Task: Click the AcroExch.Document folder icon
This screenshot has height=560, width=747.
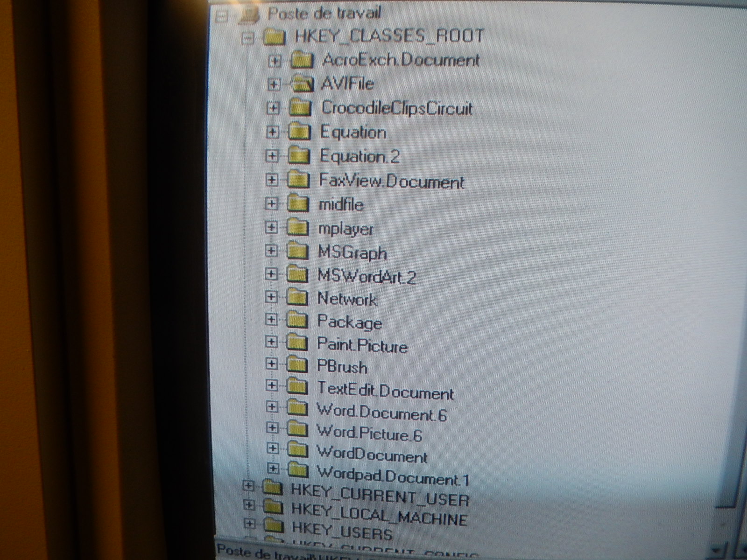Action: pyautogui.click(x=301, y=60)
